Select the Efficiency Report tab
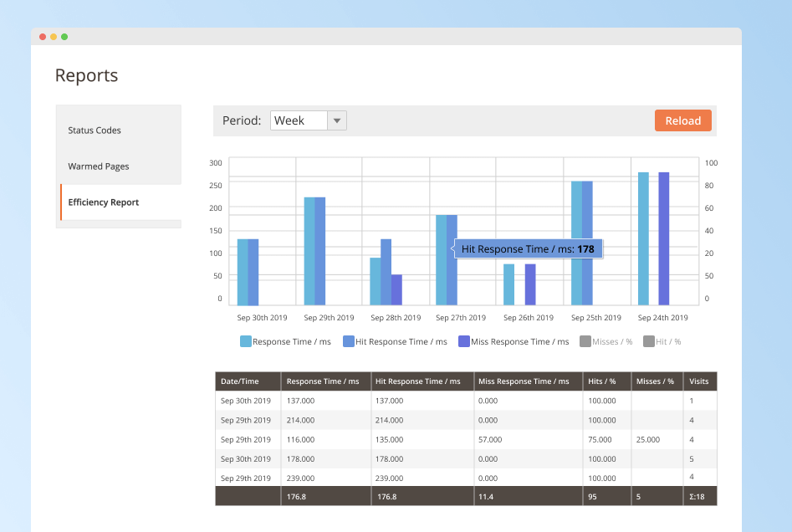This screenshot has height=532, width=792. [104, 202]
